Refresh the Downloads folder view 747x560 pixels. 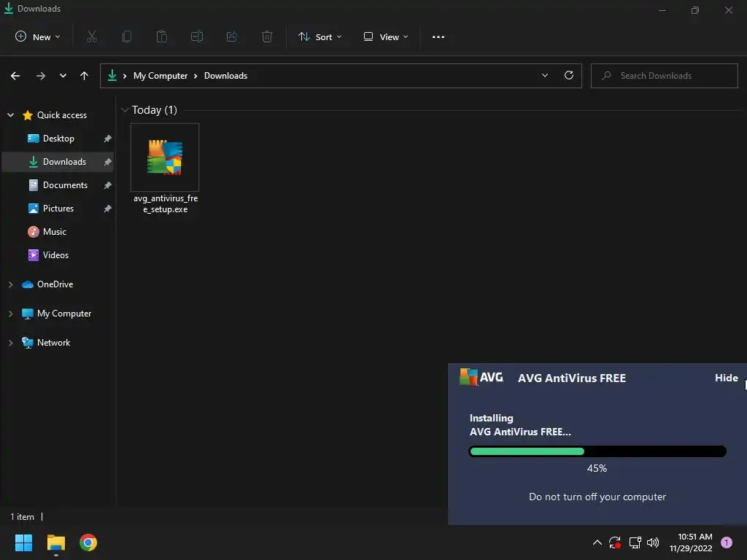click(569, 75)
